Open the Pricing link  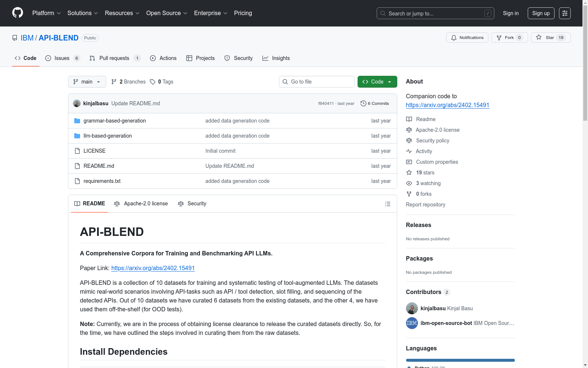[x=243, y=13]
